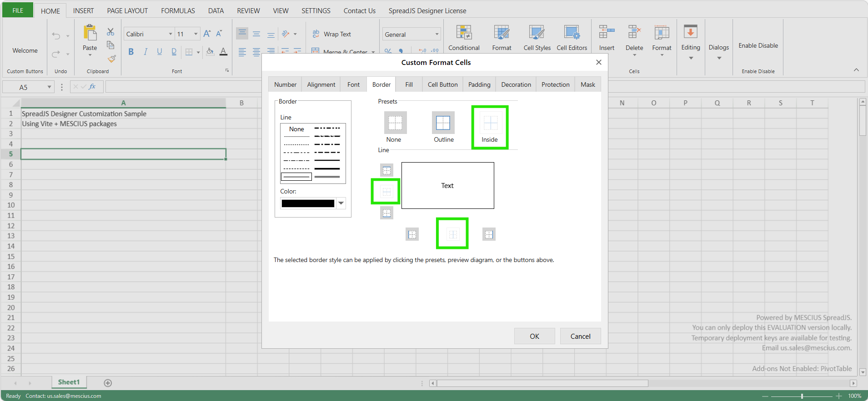Click the zoom slider handle

point(802,396)
